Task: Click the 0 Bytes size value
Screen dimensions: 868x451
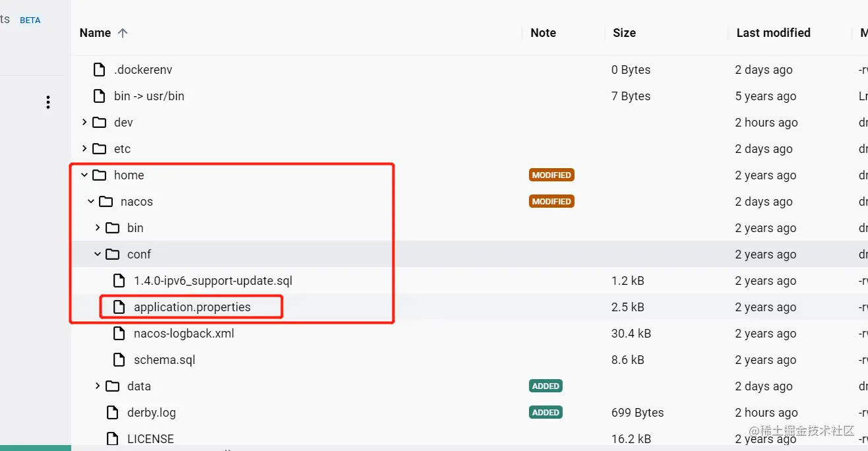Action: [x=631, y=70]
